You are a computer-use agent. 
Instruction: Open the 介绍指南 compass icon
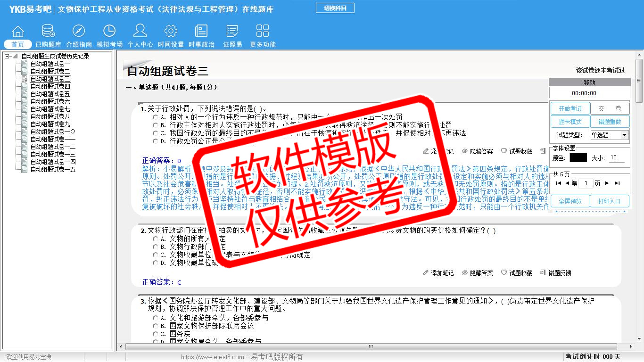click(79, 31)
